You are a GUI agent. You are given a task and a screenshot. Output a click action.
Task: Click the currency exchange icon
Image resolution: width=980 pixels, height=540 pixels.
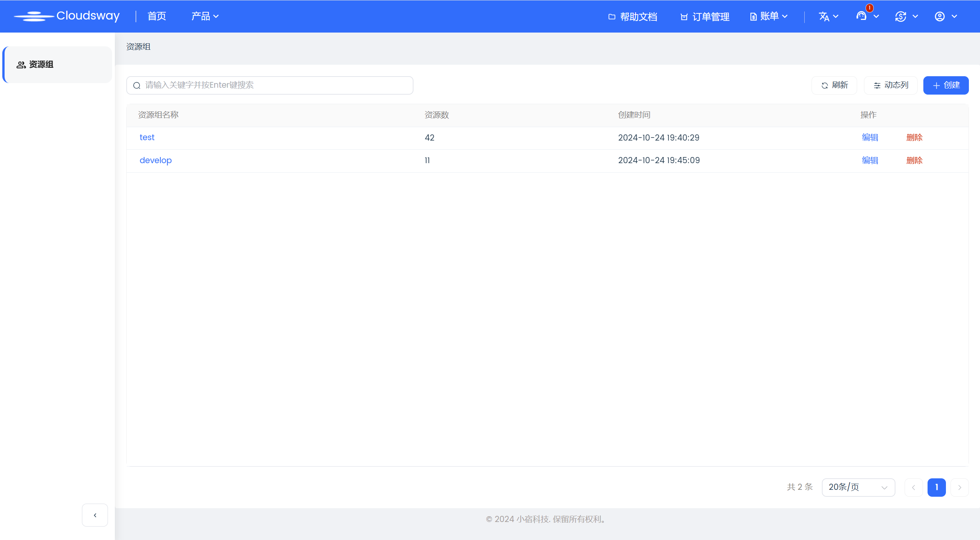(x=901, y=16)
